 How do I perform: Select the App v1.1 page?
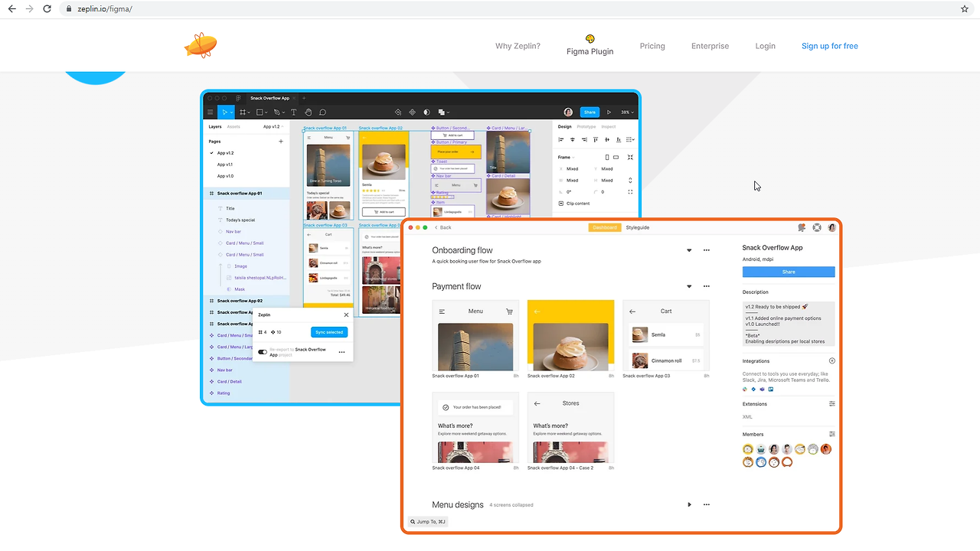(224, 165)
